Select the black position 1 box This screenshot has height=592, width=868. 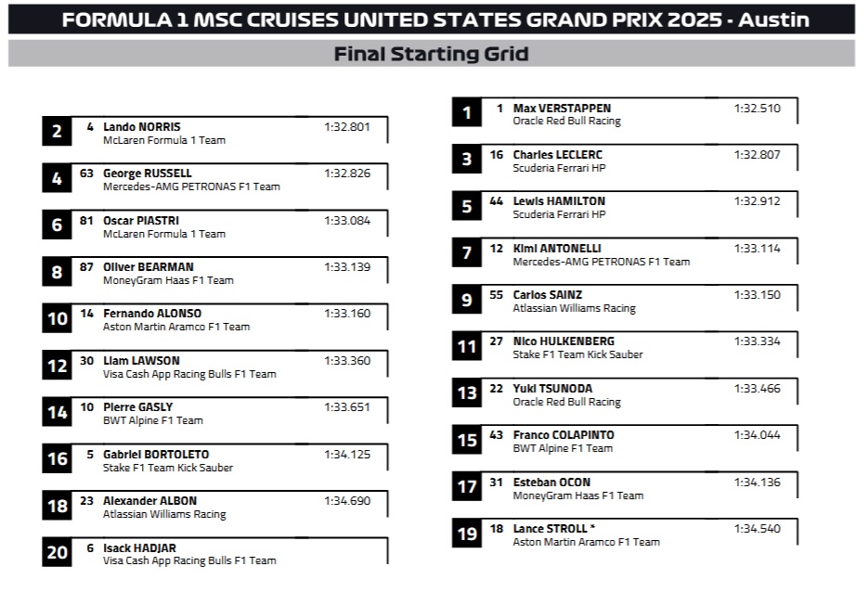tap(467, 113)
